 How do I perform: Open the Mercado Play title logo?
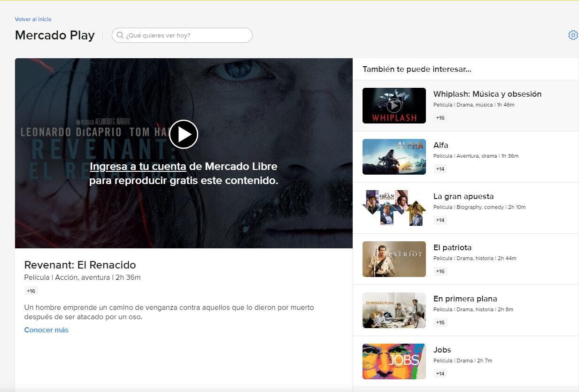pyautogui.click(x=55, y=35)
